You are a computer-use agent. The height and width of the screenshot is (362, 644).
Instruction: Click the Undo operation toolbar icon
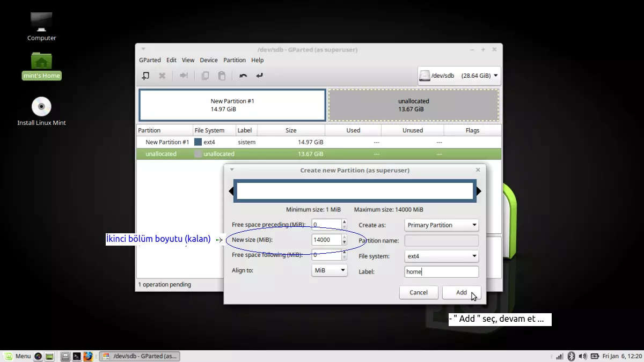[243, 76]
